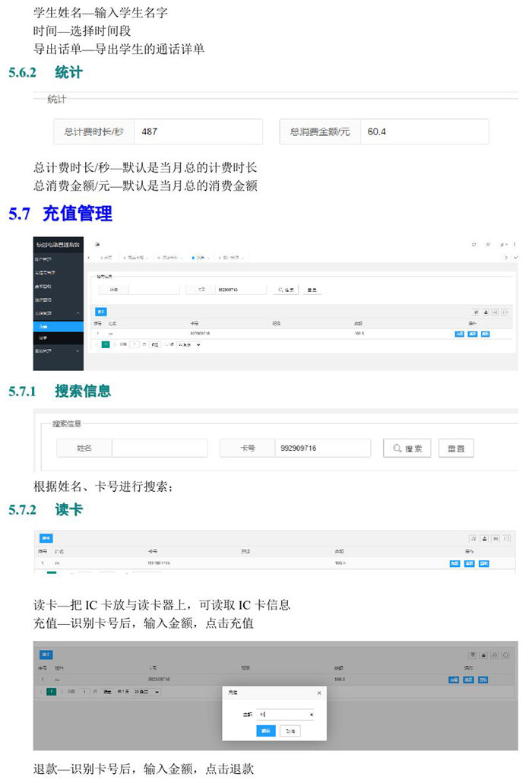Cancel the recharge dialog
The width and height of the screenshot is (532, 783).
[x=290, y=731]
